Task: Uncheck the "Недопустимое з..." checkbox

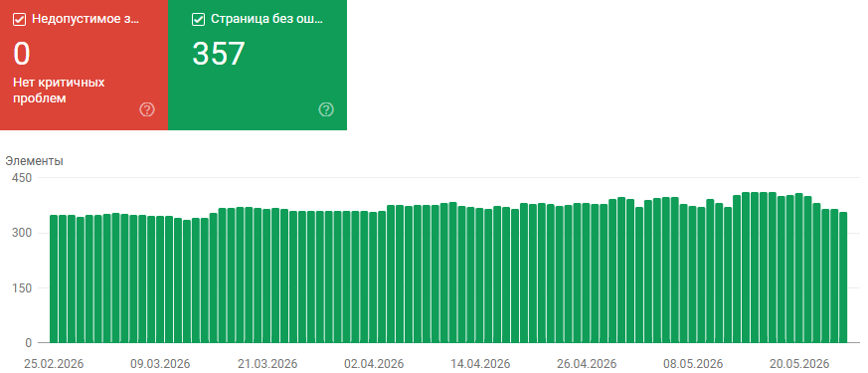Action: pyautogui.click(x=19, y=19)
